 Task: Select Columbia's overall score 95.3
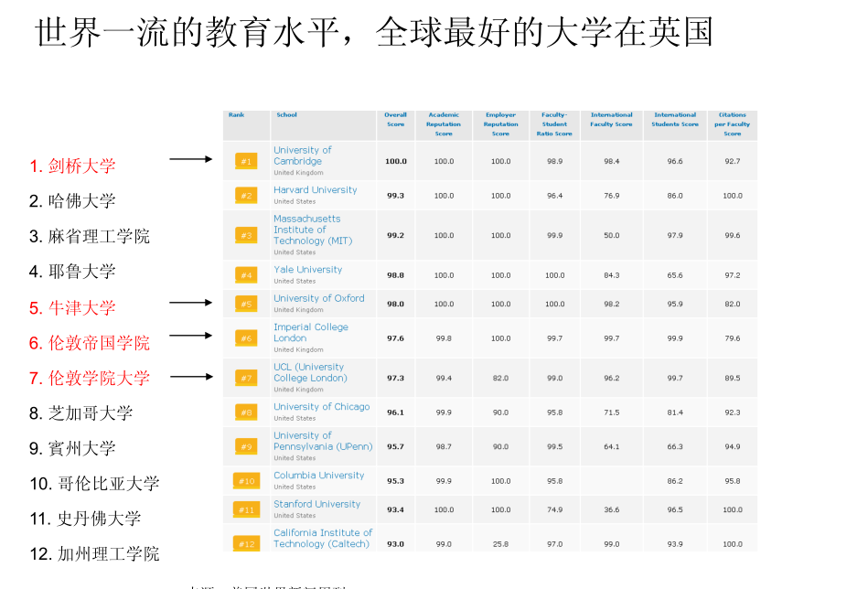395,481
